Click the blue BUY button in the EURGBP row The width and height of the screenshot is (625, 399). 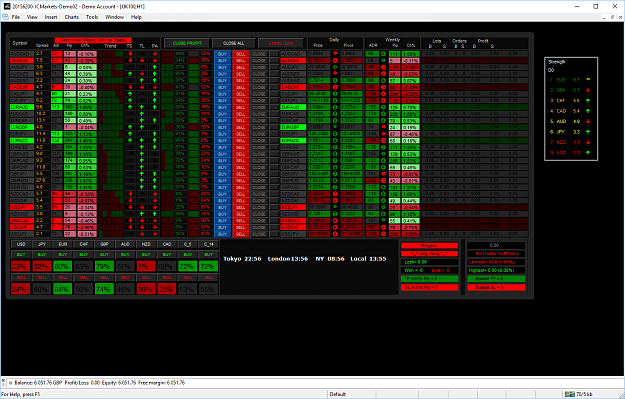click(222, 127)
